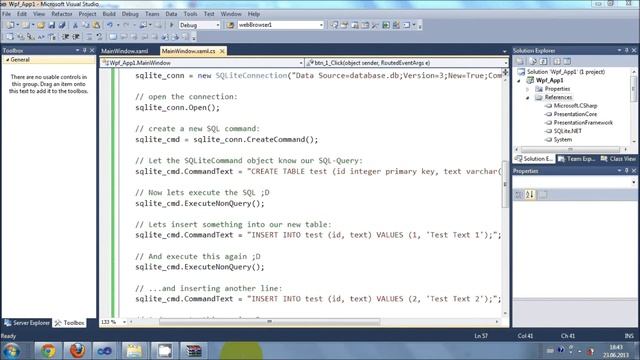
Task: Click the Open File folder icon
Action: coord(41,25)
